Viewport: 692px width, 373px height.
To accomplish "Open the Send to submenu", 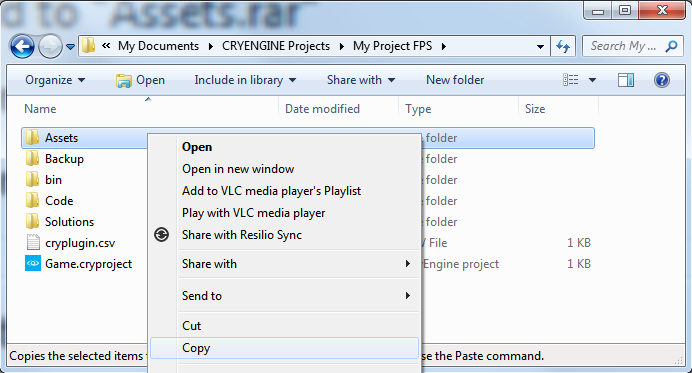I will click(285, 296).
